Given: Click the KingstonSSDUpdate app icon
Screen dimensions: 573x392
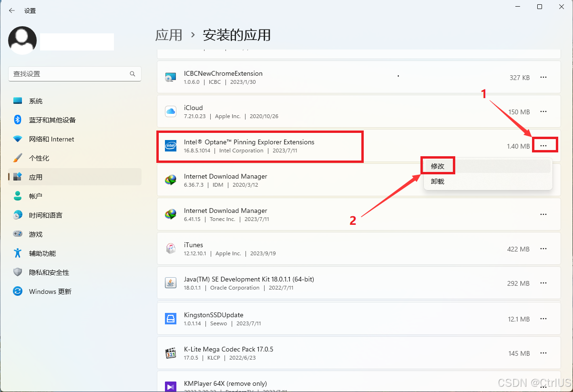Looking at the screenshot, I should coord(171,319).
